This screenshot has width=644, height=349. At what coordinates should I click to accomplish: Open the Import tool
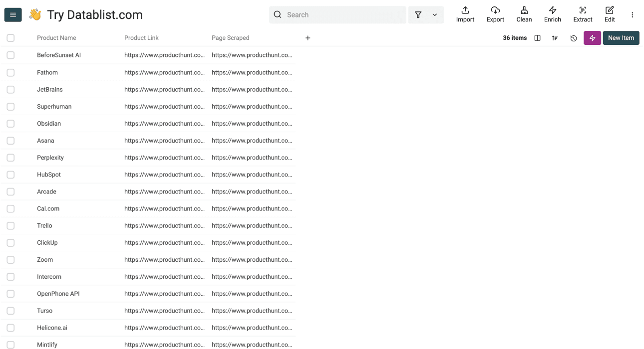[465, 14]
